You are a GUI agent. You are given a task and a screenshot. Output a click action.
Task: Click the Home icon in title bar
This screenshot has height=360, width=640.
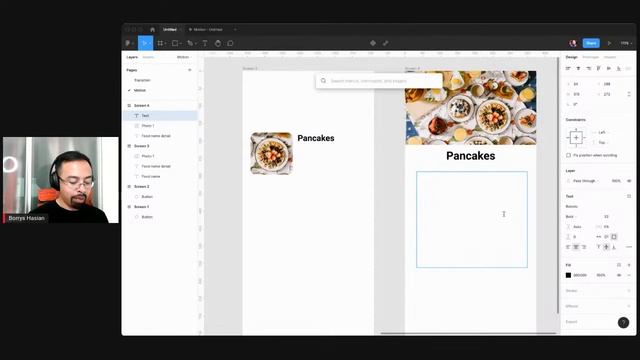click(153, 29)
